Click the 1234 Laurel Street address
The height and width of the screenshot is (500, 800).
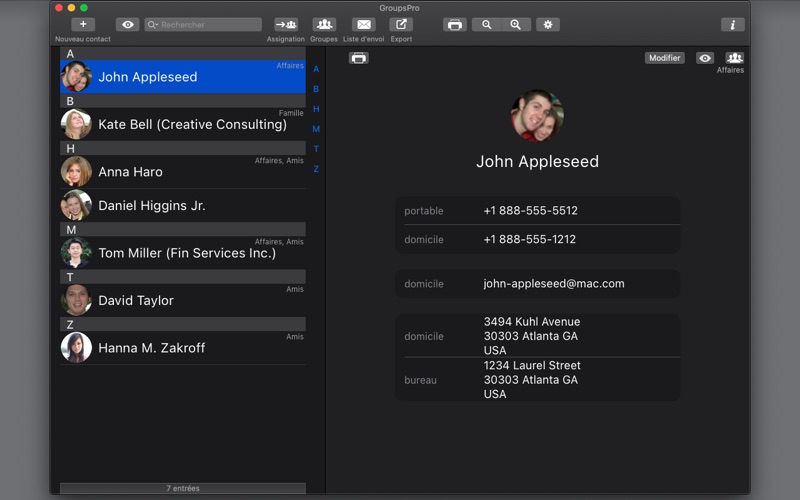[x=532, y=380]
